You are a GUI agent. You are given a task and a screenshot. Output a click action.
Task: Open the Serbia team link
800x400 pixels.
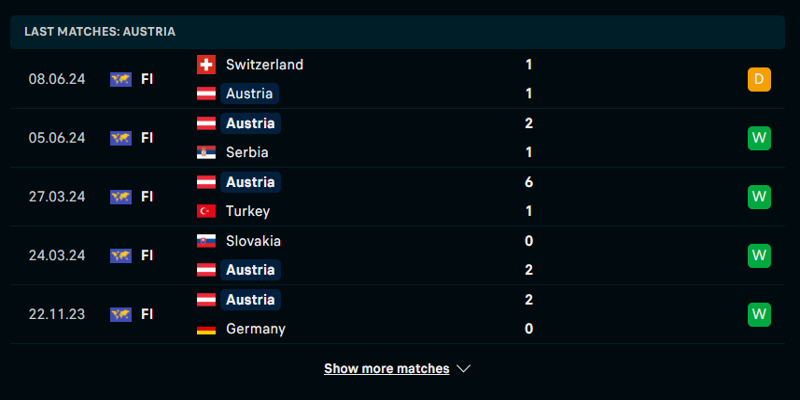pyautogui.click(x=247, y=153)
